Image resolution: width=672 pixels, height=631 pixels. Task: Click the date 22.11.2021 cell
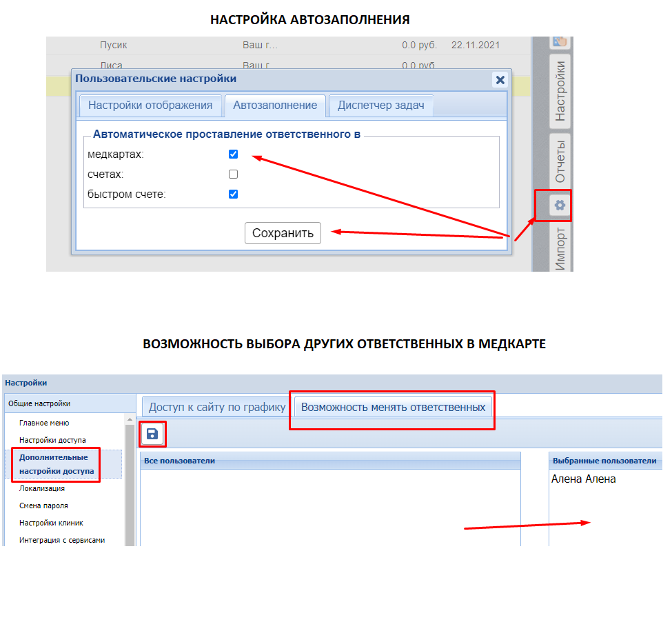click(x=476, y=45)
